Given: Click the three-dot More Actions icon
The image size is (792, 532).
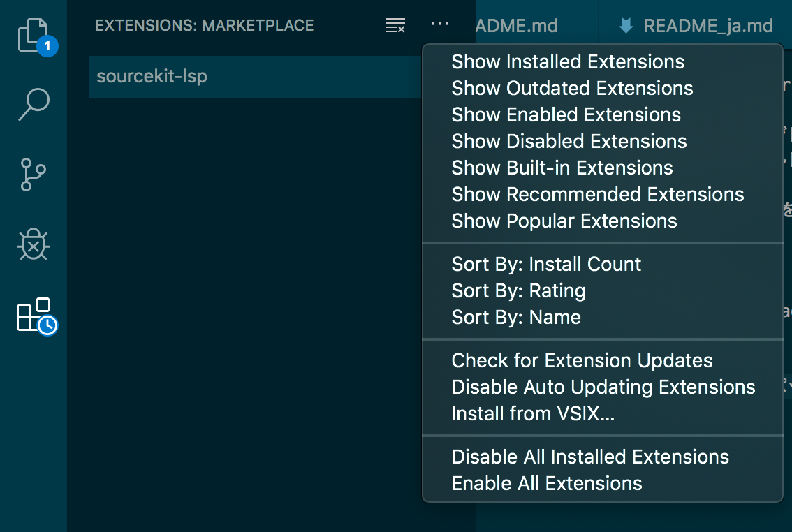Looking at the screenshot, I should (440, 24).
